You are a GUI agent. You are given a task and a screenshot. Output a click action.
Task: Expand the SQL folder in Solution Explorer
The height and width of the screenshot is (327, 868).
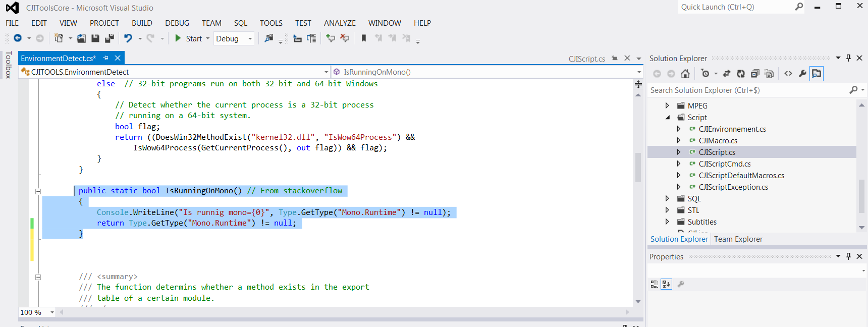[x=667, y=199]
